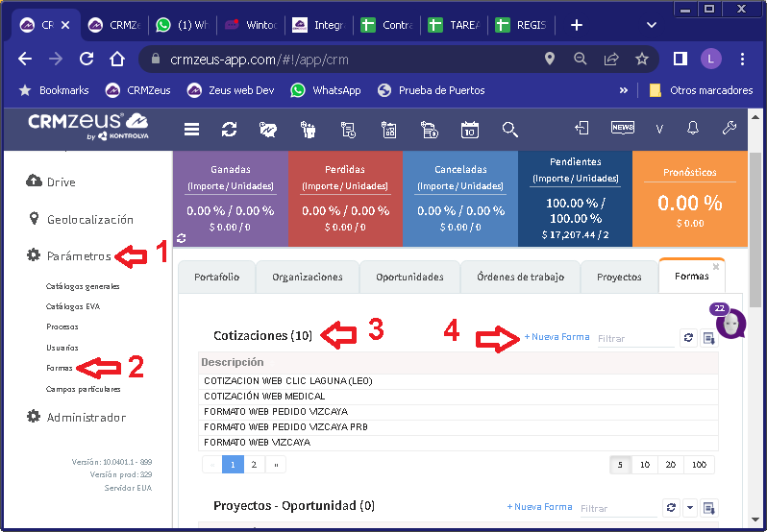Show 20 rows per page
This screenshot has height=532, width=767.
(x=670, y=465)
